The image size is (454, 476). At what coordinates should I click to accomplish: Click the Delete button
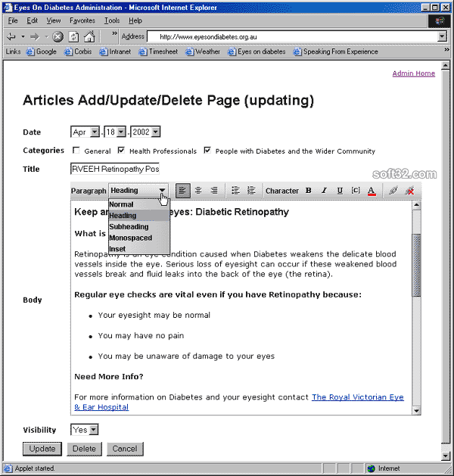tap(84, 449)
